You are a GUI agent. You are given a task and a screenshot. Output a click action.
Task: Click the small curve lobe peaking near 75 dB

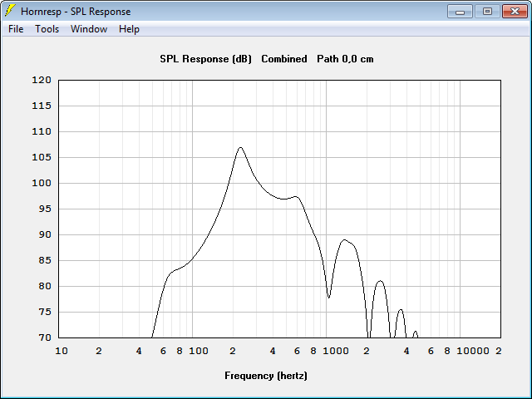pyautogui.click(x=401, y=310)
